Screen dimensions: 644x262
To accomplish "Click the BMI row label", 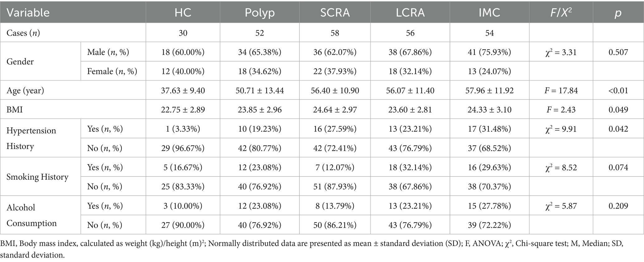I will click(15, 110).
